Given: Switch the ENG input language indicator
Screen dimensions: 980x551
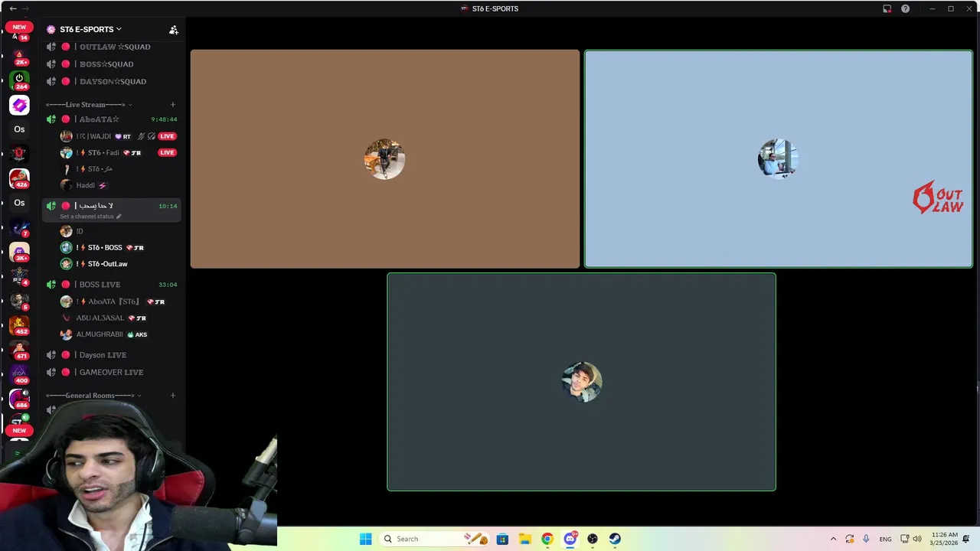Looking at the screenshot, I should [885, 539].
